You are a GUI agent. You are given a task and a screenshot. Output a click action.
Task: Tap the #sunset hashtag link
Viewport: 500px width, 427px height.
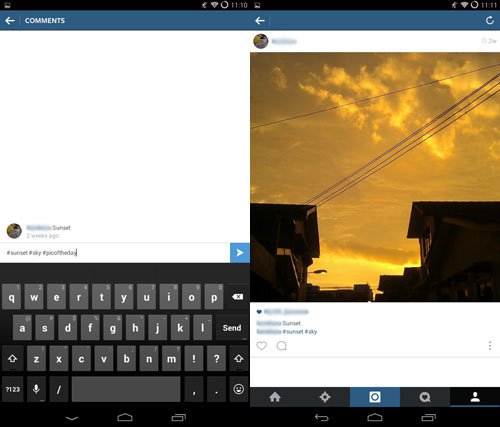[x=292, y=332]
